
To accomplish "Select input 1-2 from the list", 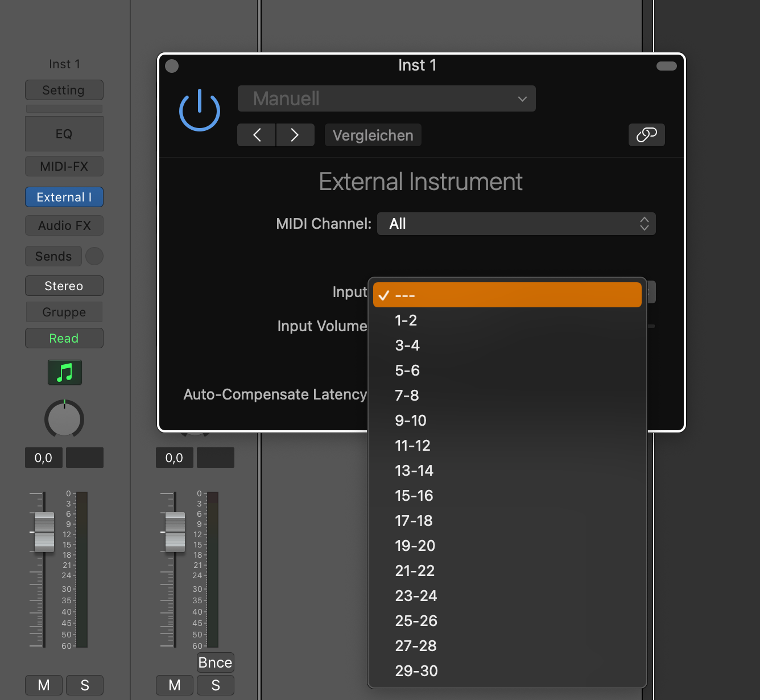I will [x=406, y=320].
